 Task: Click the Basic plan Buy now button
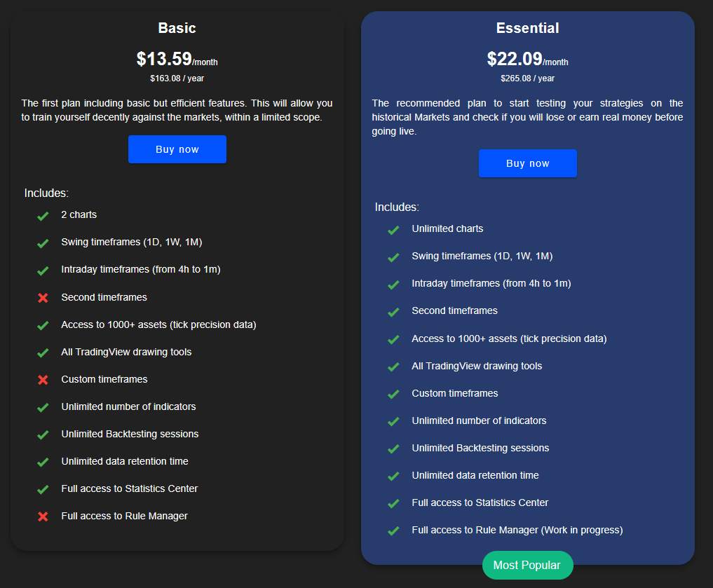tap(177, 149)
